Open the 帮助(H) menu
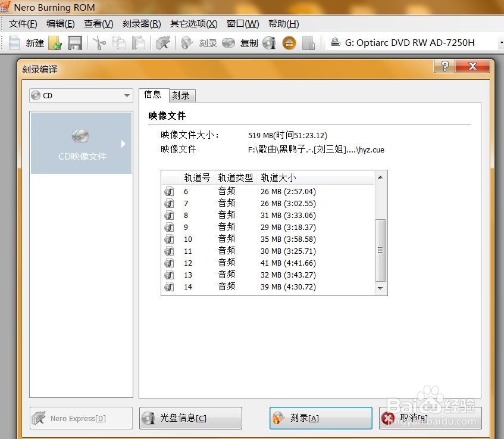The width and height of the screenshot is (504, 439). click(x=284, y=24)
